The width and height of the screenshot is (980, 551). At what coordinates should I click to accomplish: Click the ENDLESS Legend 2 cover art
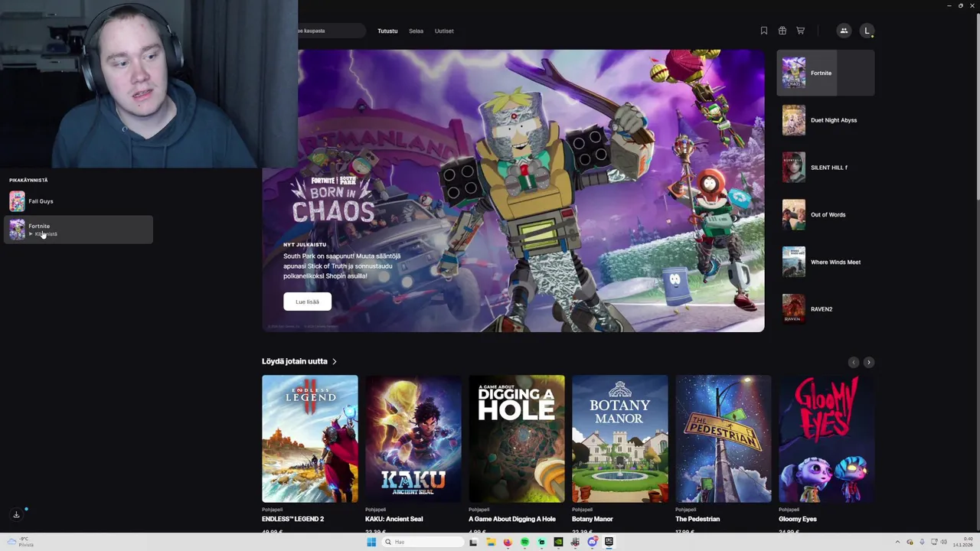(309, 439)
